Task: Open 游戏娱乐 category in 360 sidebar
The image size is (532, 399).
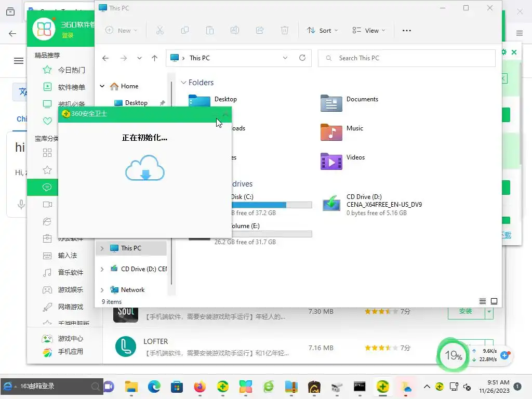Action: [63, 290]
